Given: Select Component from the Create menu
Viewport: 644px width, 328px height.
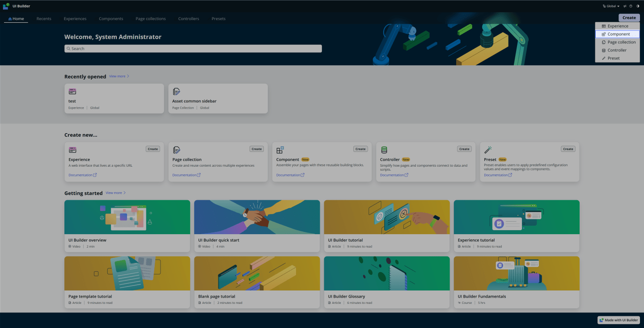Looking at the screenshot, I should point(617,34).
